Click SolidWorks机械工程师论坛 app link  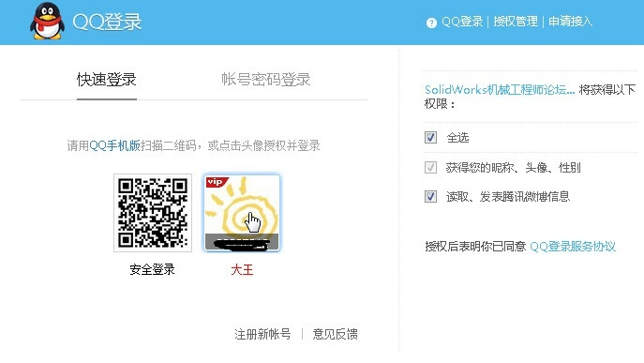(500, 90)
